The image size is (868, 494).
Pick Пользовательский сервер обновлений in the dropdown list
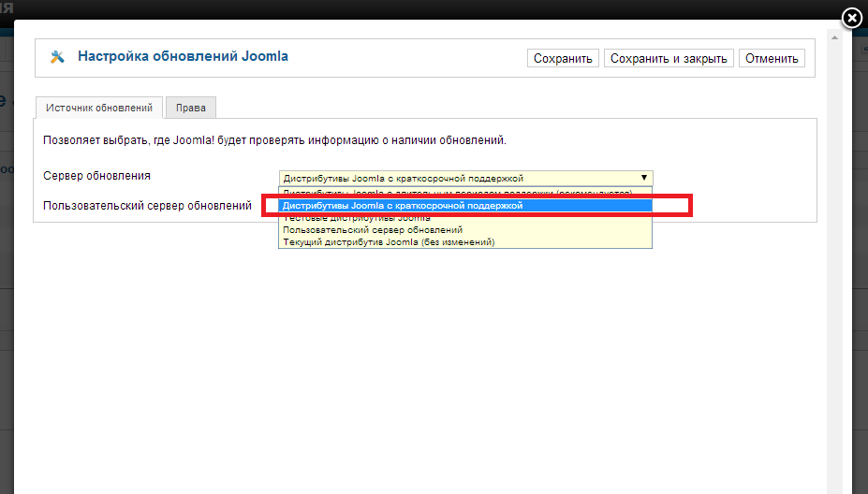pyautogui.click(x=373, y=229)
